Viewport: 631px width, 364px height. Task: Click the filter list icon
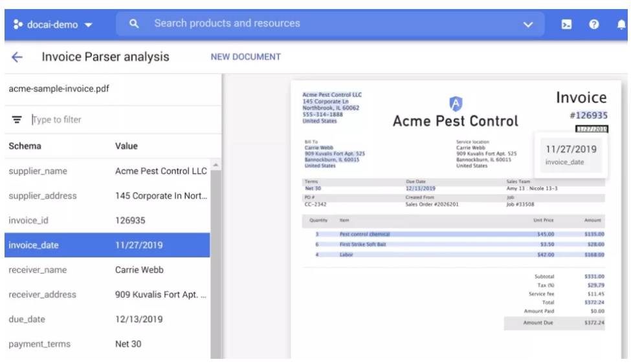[x=17, y=120]
